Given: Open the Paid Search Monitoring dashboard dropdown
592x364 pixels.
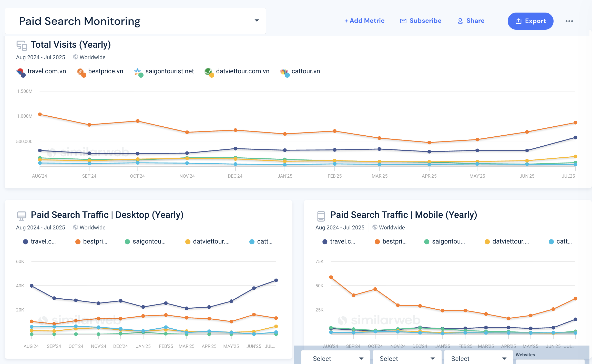Looking at the screenshot, I should click(x=135, y=21).
